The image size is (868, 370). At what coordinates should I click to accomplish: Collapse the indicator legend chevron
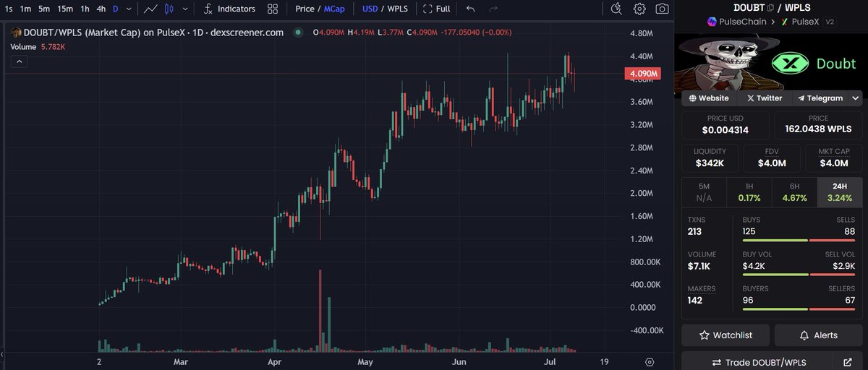[x=20, y=62]
